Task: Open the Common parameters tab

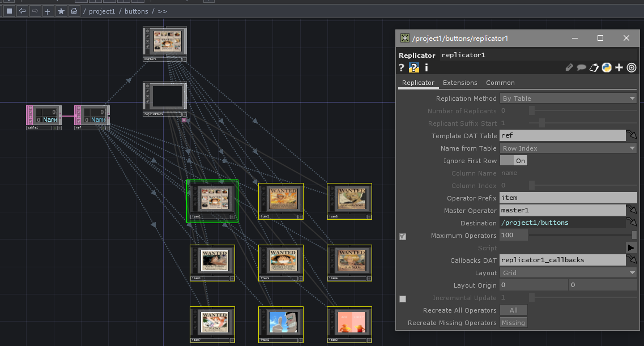Action: point(500,83)
